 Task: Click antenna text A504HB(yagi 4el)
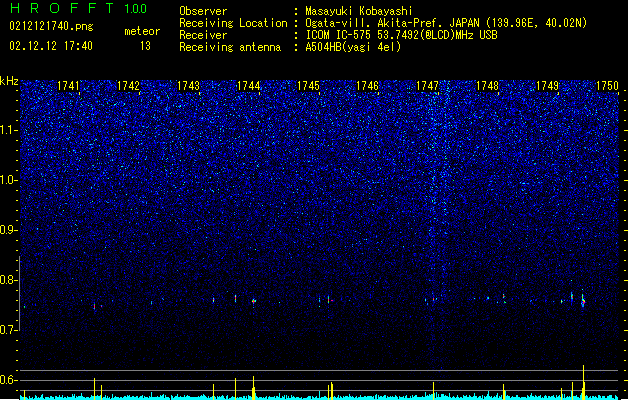pos(353,47)
